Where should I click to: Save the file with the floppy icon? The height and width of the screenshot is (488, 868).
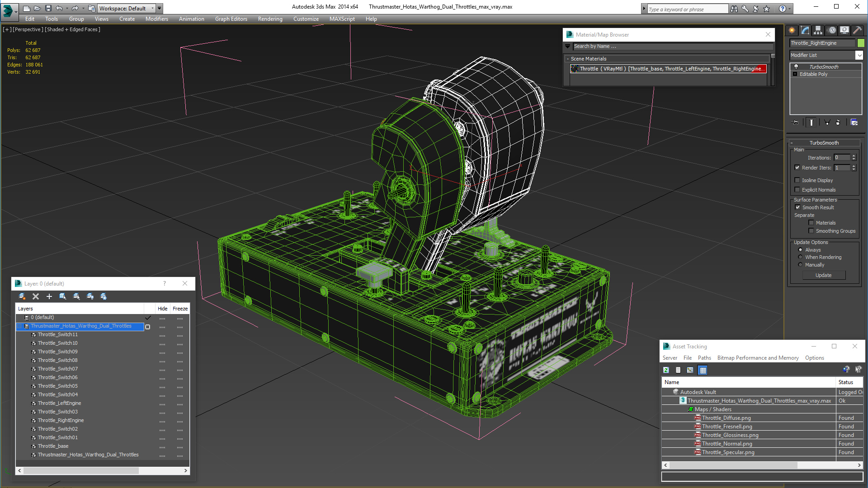48,8
